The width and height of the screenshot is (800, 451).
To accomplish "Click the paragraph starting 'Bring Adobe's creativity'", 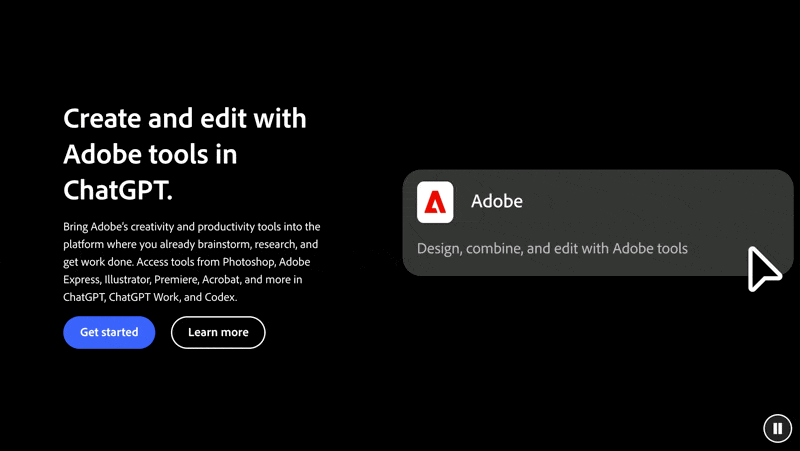I will [192, 262].
